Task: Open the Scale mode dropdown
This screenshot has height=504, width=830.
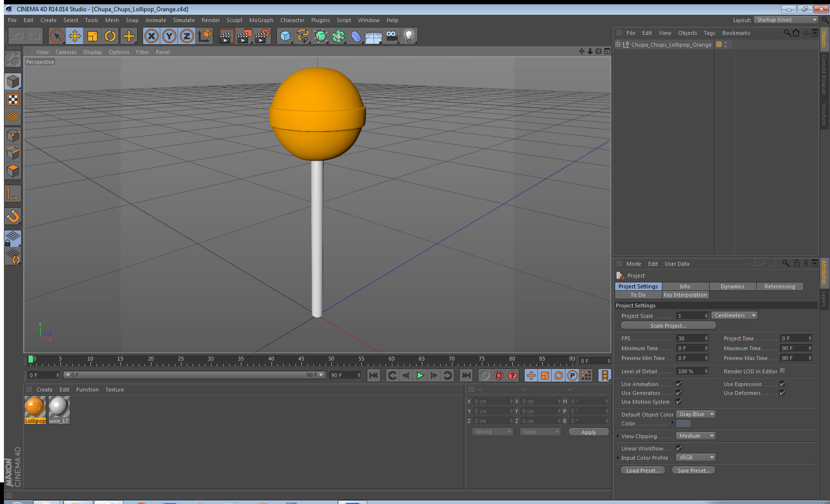Action: 540,432
